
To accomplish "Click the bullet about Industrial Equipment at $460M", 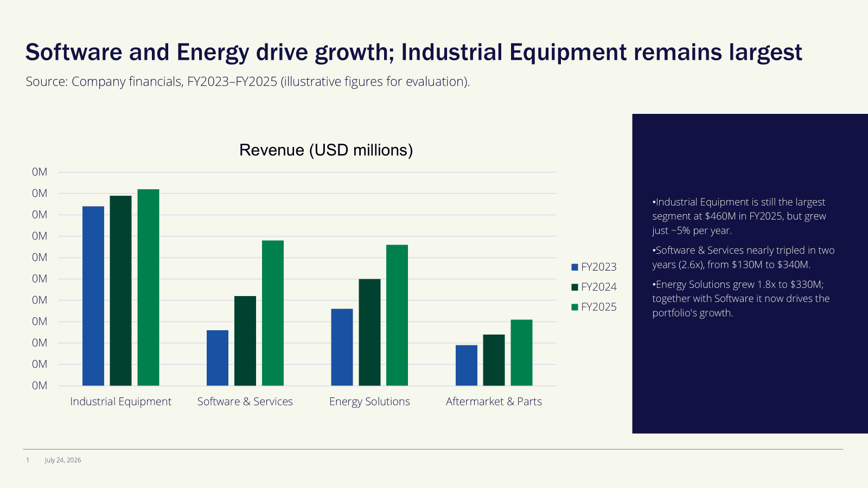I will 739,216.
